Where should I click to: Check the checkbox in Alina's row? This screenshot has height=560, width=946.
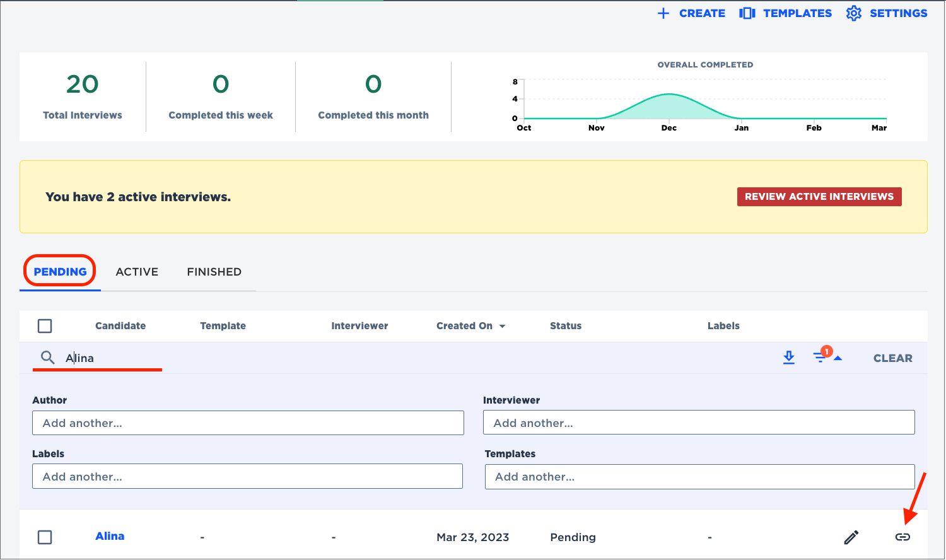point(45,537)
